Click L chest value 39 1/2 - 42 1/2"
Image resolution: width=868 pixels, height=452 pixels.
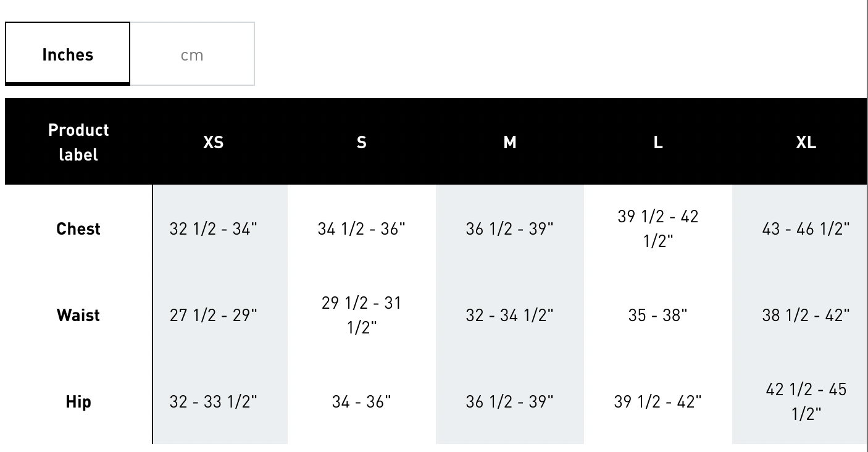coord(658,228)
